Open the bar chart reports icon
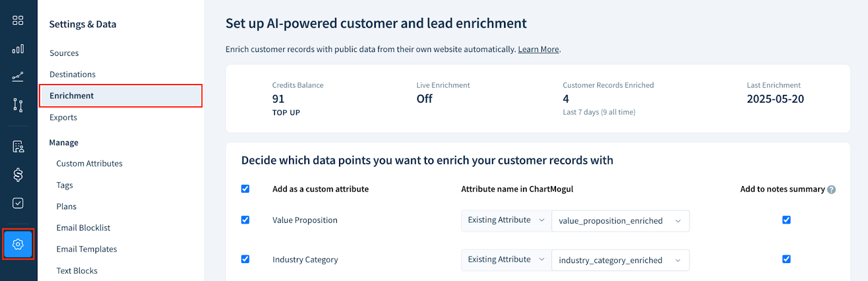The image size is (868, 281). [18, 49]
